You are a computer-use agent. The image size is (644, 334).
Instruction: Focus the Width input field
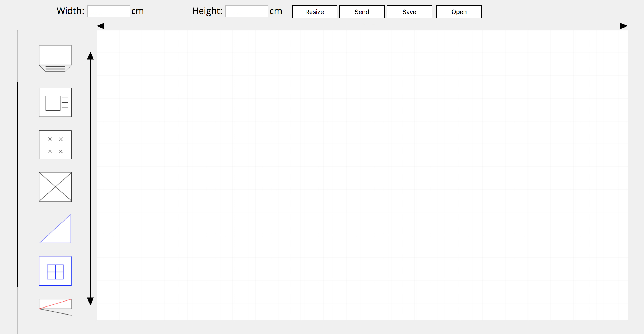[x=108, y=11]
